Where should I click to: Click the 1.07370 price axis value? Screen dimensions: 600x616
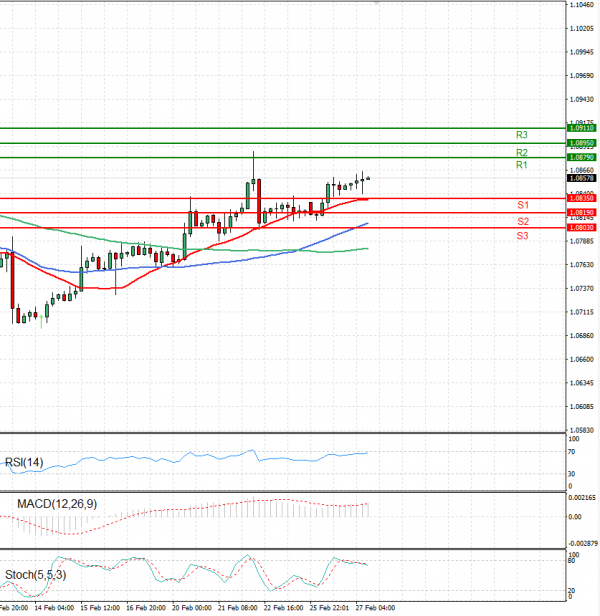[582, 288]
